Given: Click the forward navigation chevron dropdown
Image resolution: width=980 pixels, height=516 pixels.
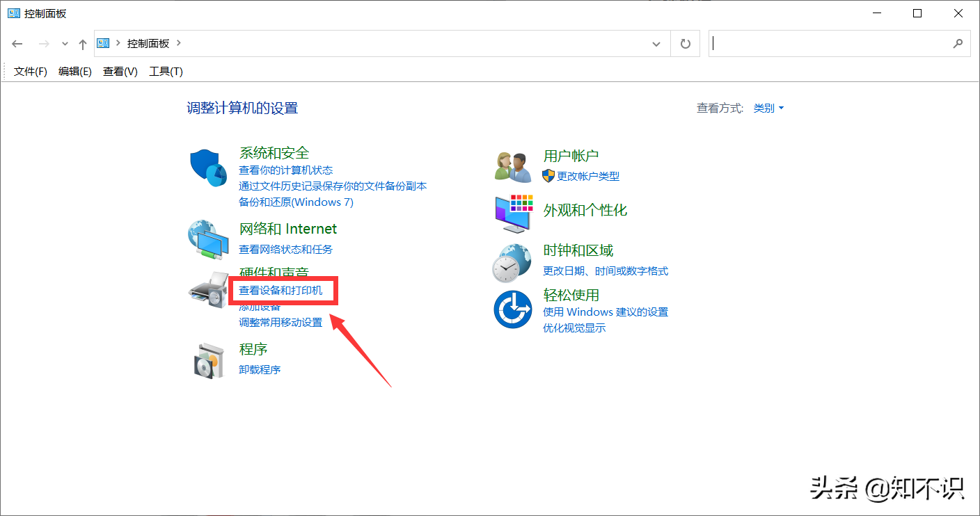Looking at the screenshot, I should (x=64, y=43).
